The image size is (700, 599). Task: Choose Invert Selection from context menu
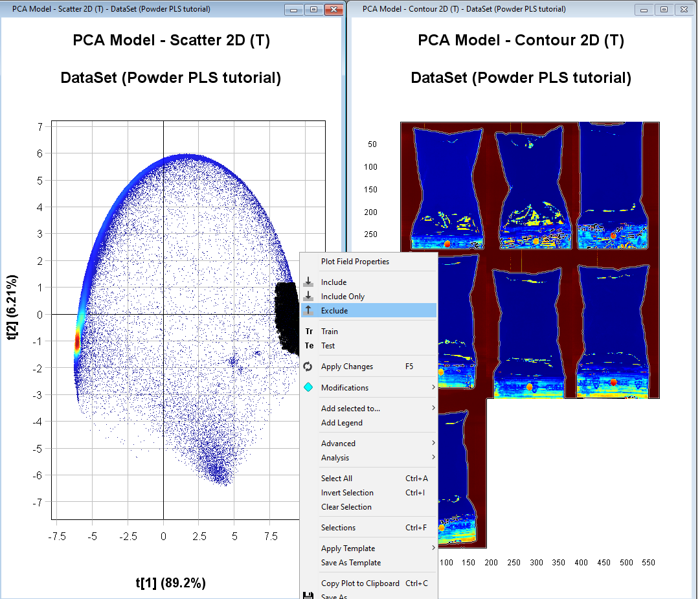coord(347,493)
